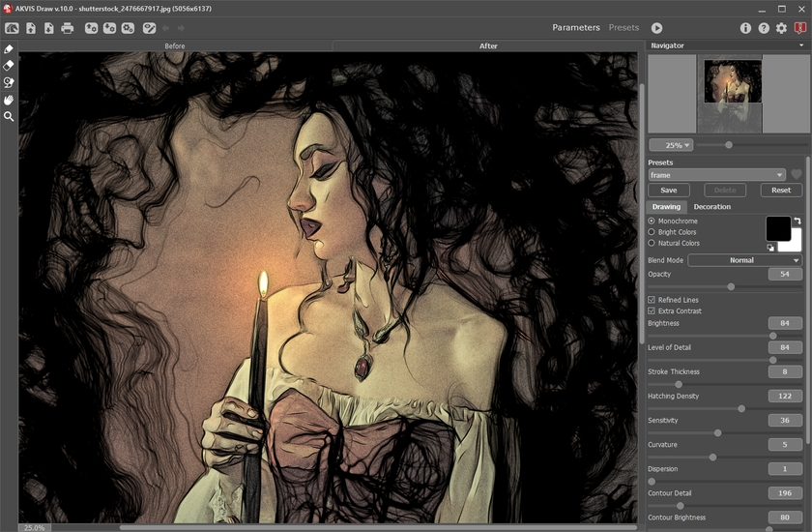Activate the Hand pan tool
Image resolution: width=812 pixels, height=532 pixels.
click(9, 100)
